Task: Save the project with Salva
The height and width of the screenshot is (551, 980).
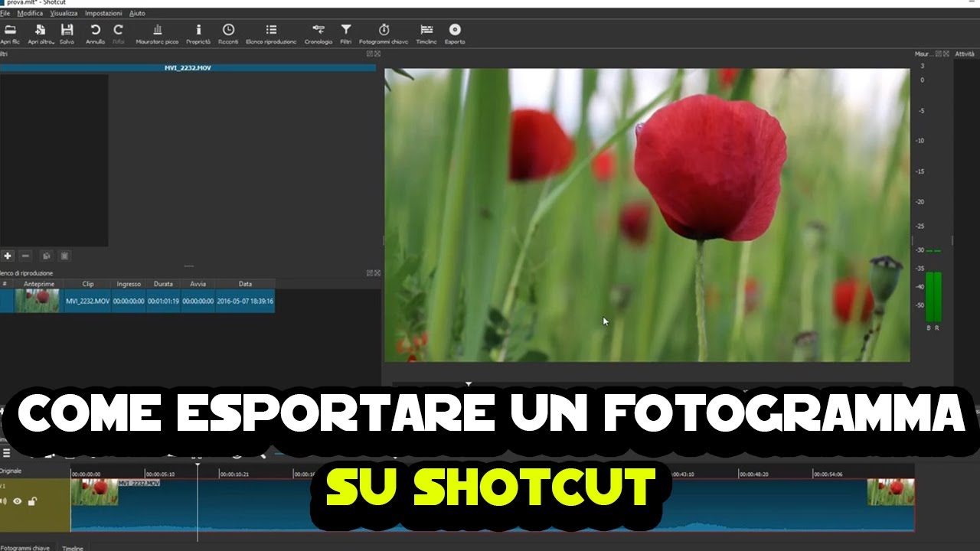Action: coord(67,34)
